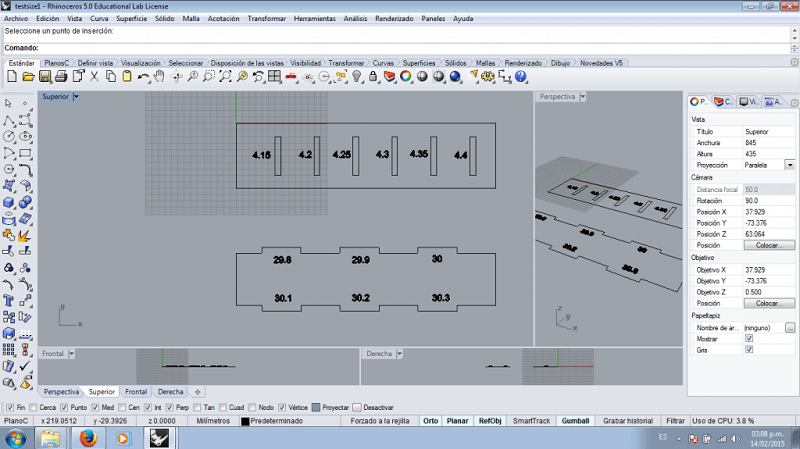The width and height of the screenshot is (800, 449).
Task: Open options with the gear icon
Action: coord(488,77)
